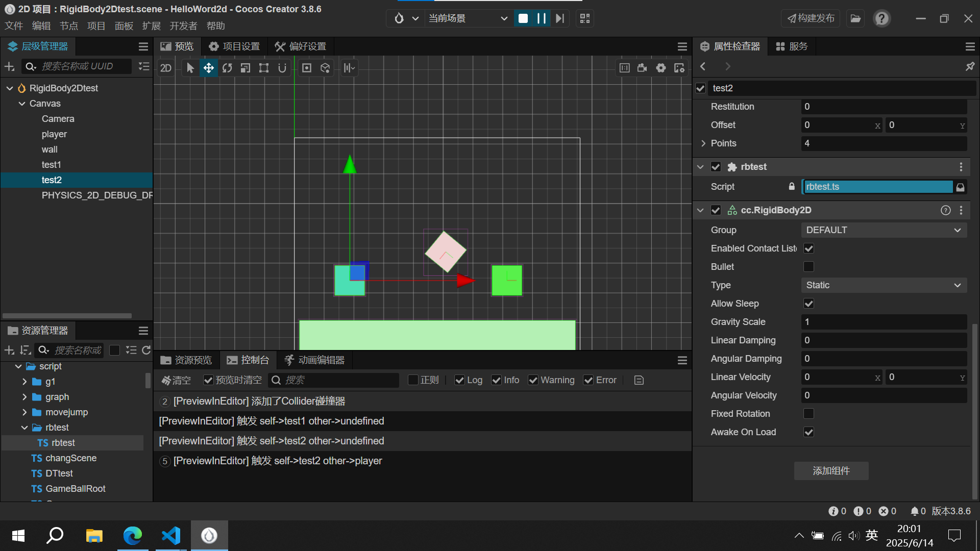Click the stop preview button
The image size is (980, 551).
tap(523, 18)
